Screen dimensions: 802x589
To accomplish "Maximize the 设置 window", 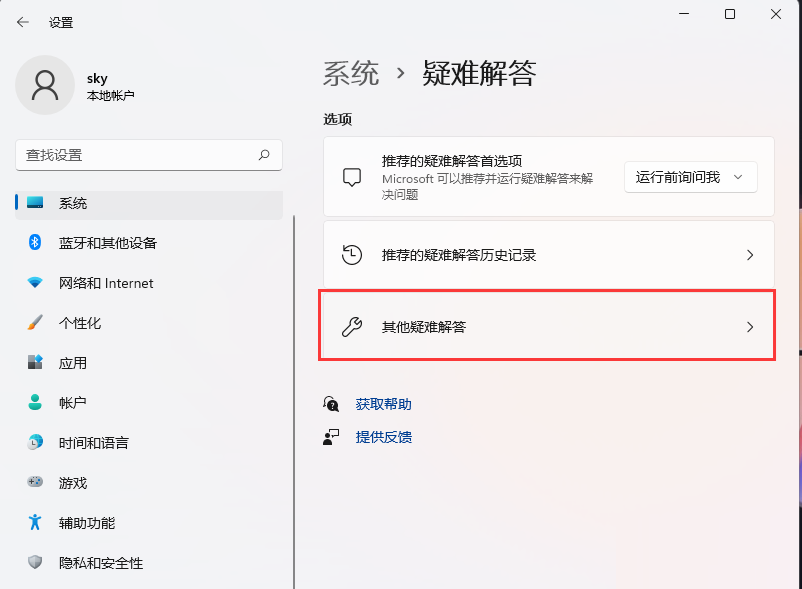I will 730,14.
